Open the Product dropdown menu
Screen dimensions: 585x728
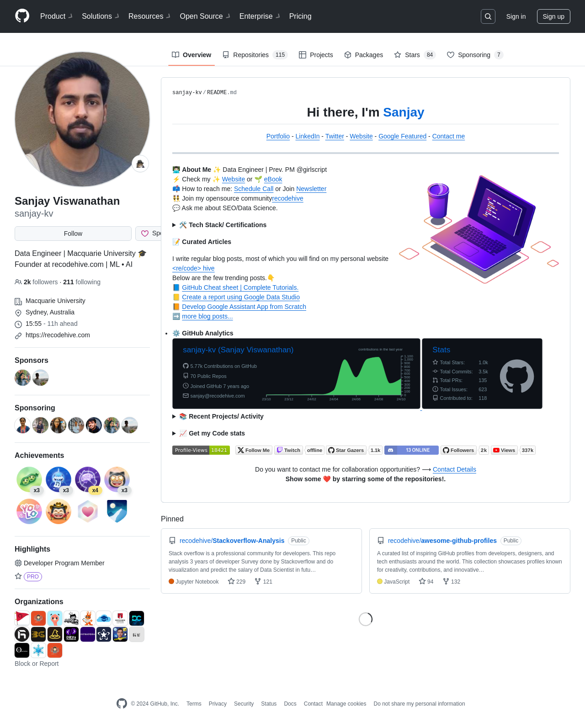tap(56, 16)
